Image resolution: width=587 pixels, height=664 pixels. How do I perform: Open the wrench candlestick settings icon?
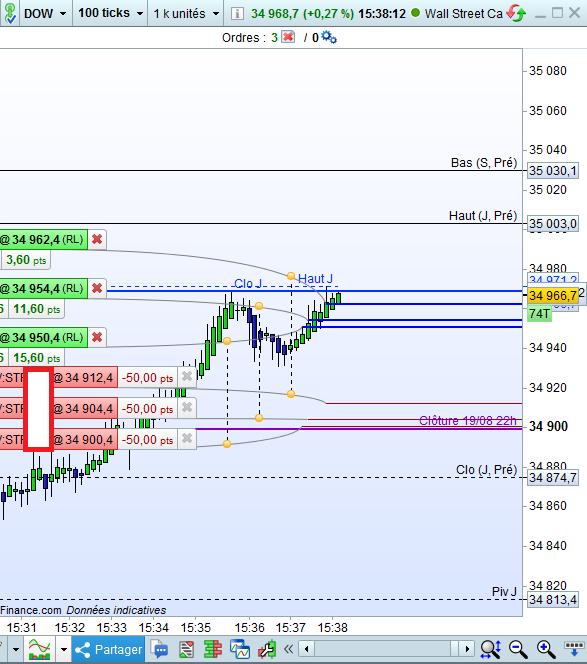tap(267, 649)
